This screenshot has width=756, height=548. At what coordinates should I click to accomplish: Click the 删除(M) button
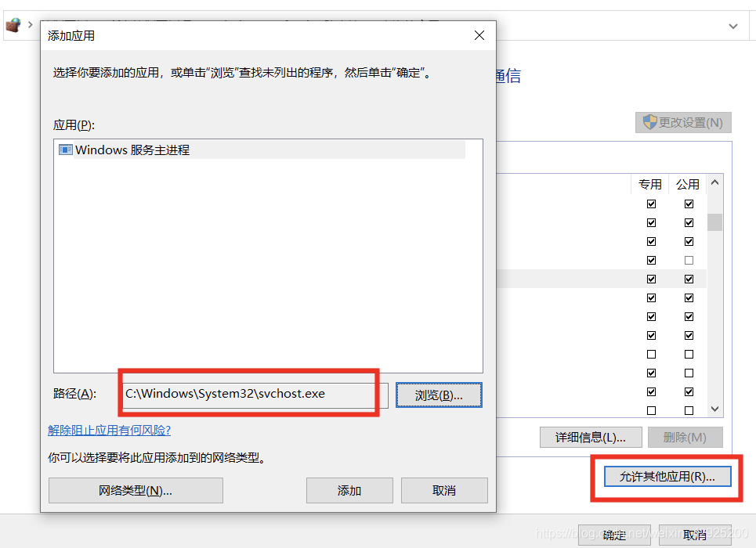pos(685,437)
